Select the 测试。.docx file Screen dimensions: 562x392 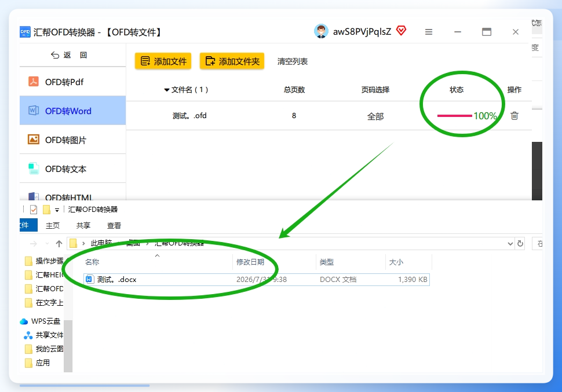(x=256, y=280)
